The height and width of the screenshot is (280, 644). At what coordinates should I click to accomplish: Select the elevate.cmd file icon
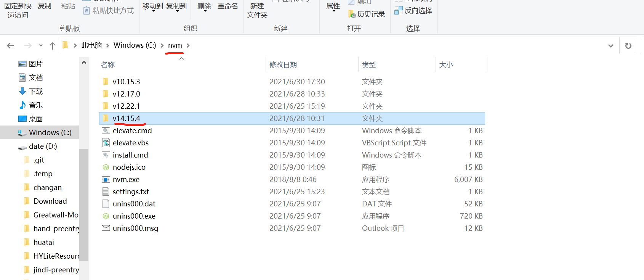coord(106,130)
